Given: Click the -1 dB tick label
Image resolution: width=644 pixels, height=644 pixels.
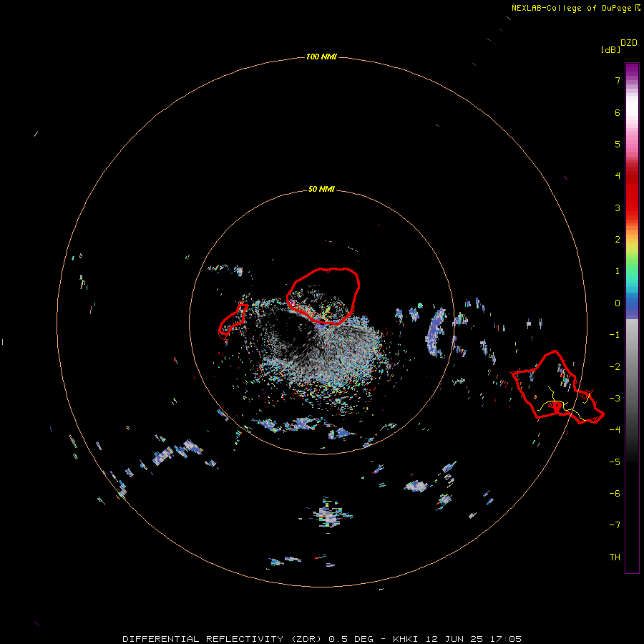Looking at the screenshot, I should tap(615, 335).
